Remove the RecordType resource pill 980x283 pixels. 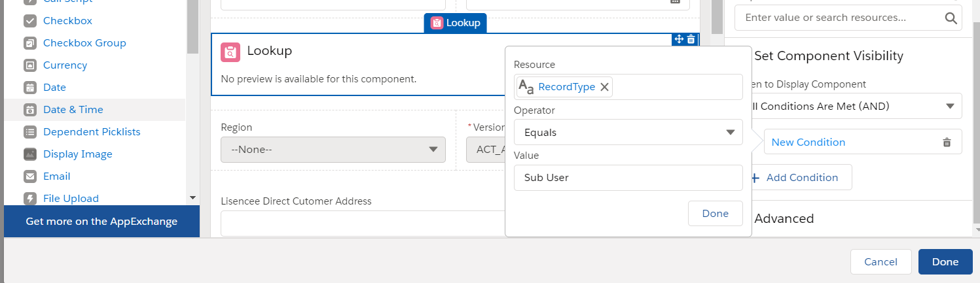(x=605, y=87)
